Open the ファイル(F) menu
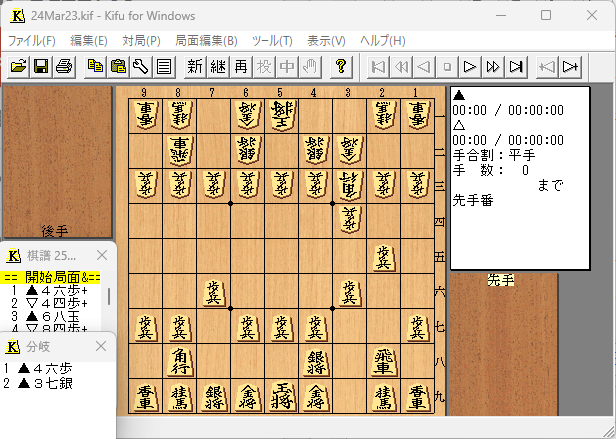Screen dimensions: 616x439 point(31,40)
